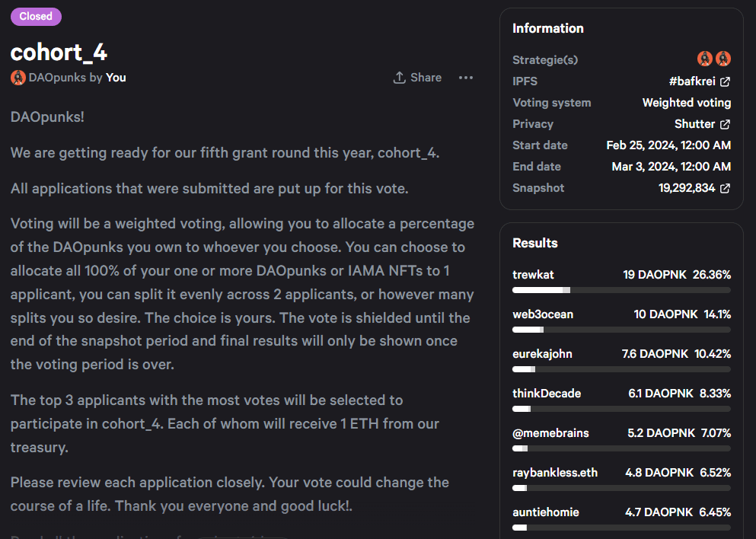The height and width of the screenshot is (539, 756).
Task: Open snapshot block 19,292,834 link
Action: click(x=687, y=188)
